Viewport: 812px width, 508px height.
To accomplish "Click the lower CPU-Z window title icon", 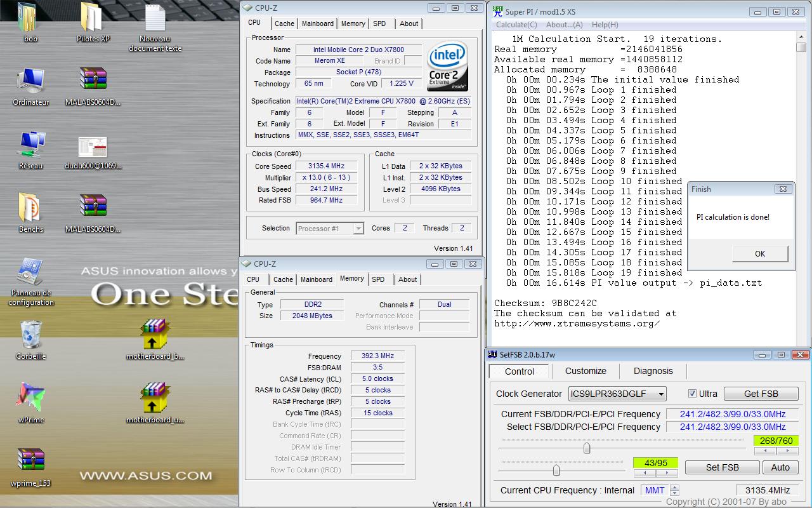I will pyautogui.click(x=247, y=264).
